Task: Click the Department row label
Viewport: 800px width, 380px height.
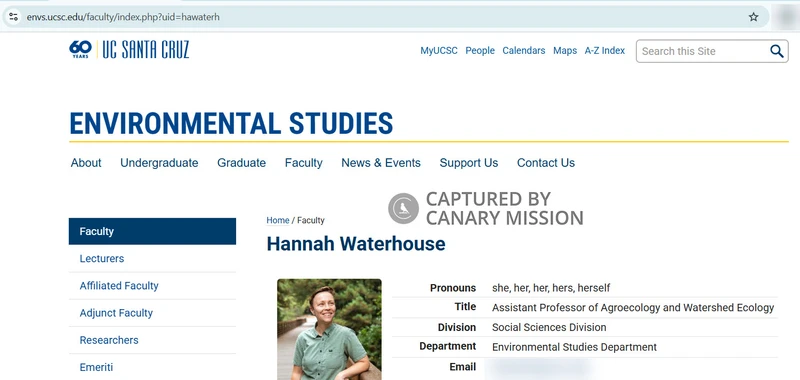Action: click(x=447, y=346)
